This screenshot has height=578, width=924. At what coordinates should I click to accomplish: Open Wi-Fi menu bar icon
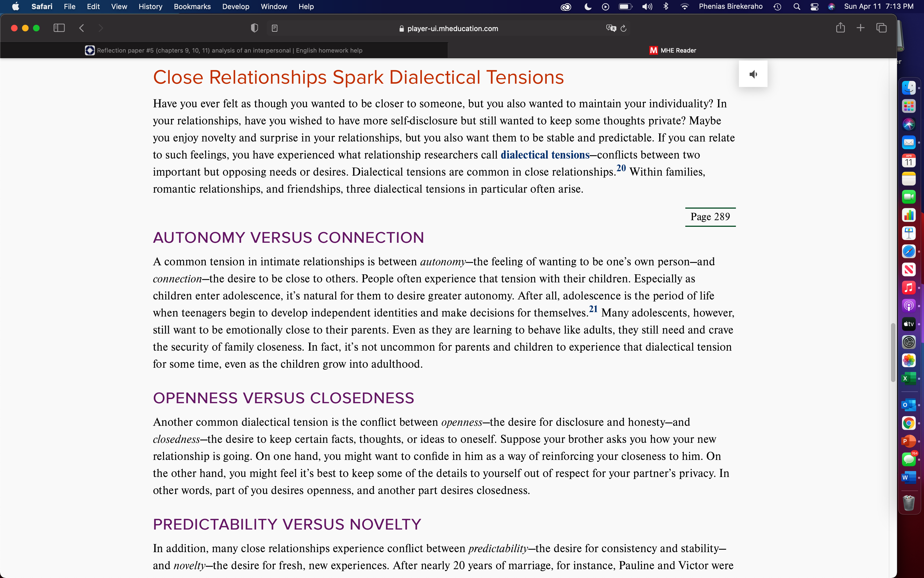coord(684,7)
